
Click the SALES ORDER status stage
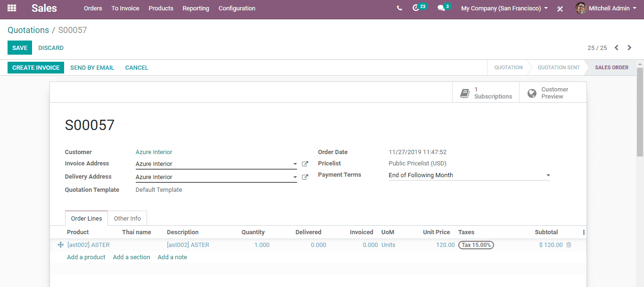[x=611, y=68]
